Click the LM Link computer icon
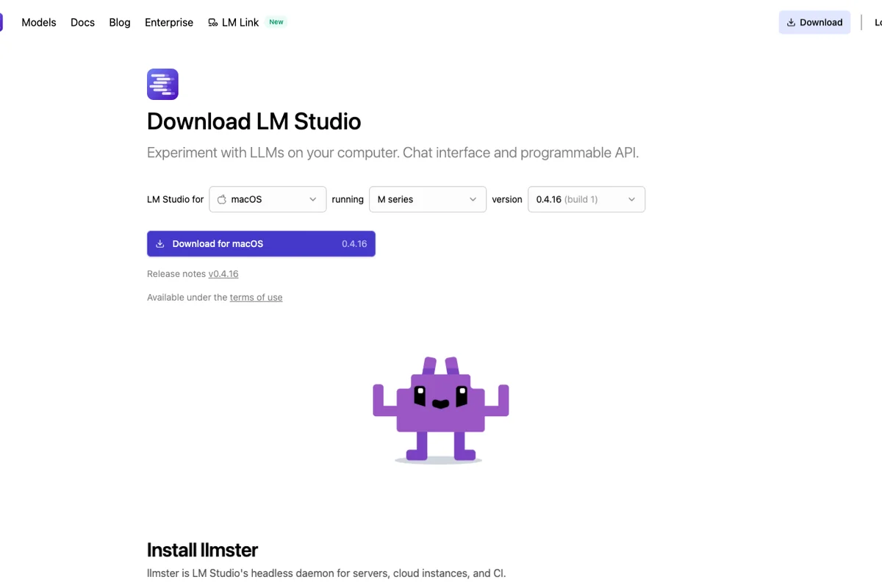Image resolution: width=882 pixels, height=588 pixels. [213, 23]
